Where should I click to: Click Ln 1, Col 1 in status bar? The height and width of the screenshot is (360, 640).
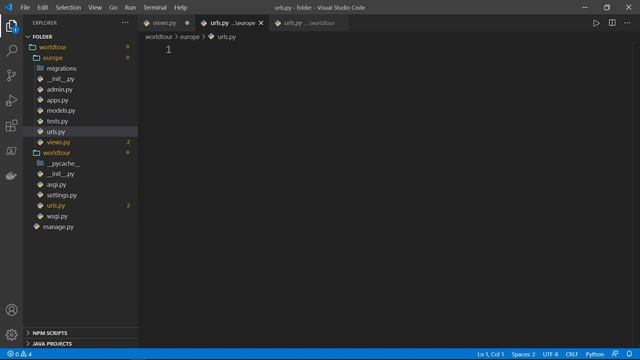click(490, 354)
